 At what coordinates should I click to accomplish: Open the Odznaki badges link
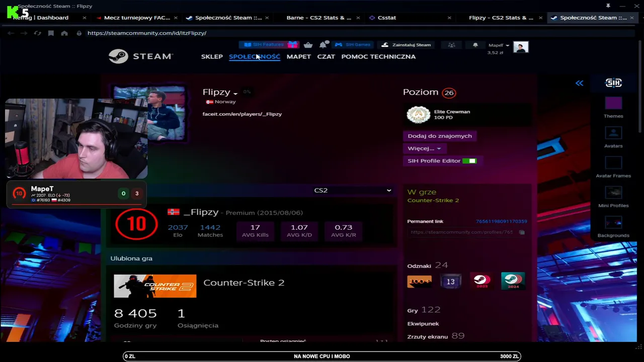pos(419,266)
